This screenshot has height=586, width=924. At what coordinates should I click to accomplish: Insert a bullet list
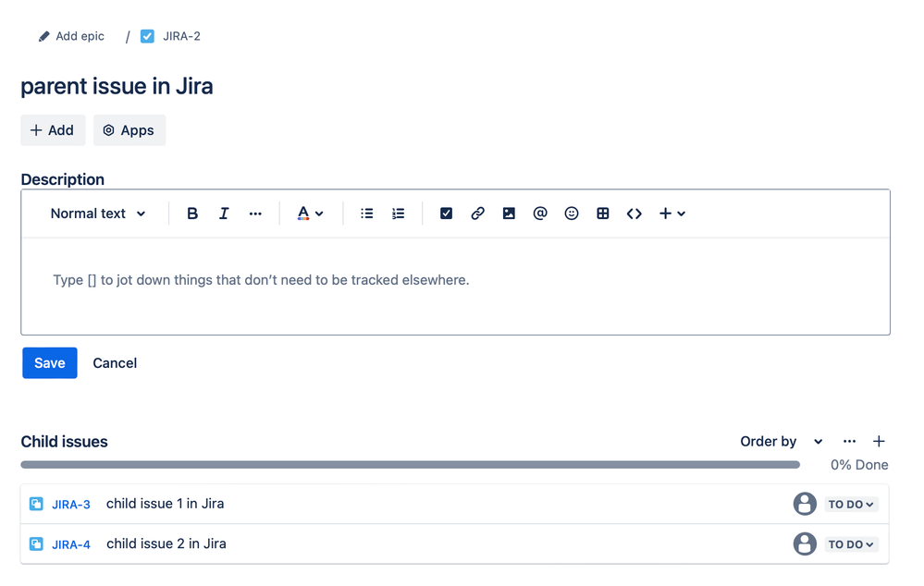[x=366, y=214]
